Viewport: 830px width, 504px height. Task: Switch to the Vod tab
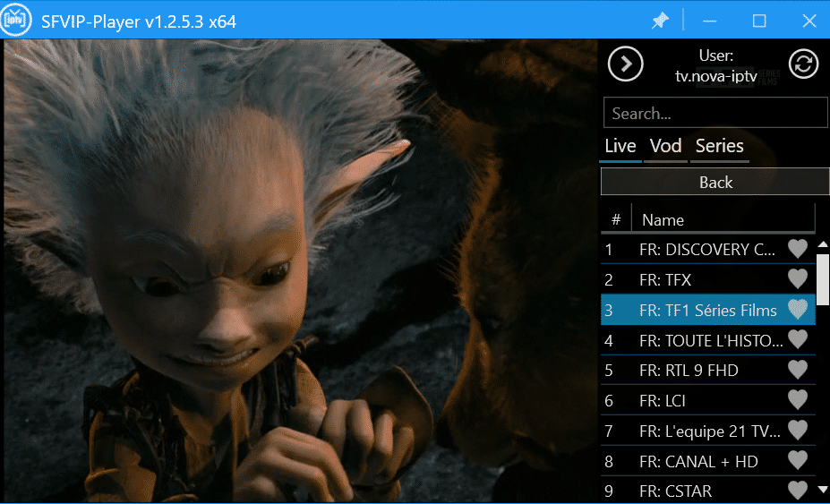pos(665,146)
